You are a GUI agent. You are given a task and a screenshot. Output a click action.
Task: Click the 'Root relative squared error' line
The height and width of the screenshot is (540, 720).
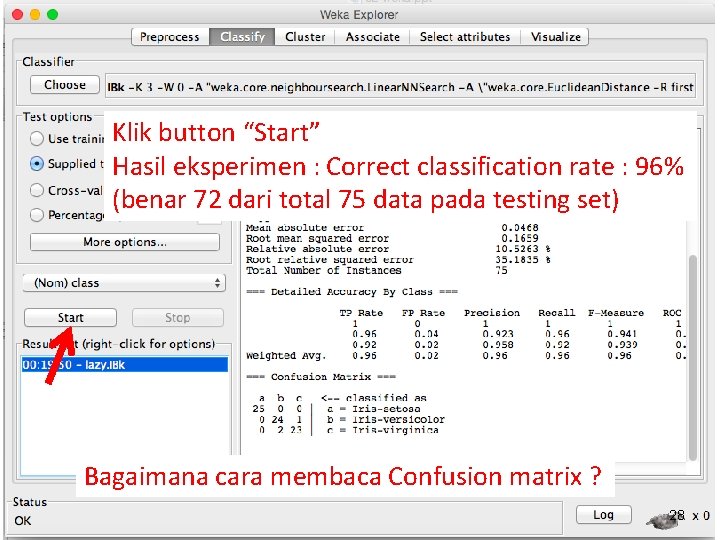[x=398, y=260]
